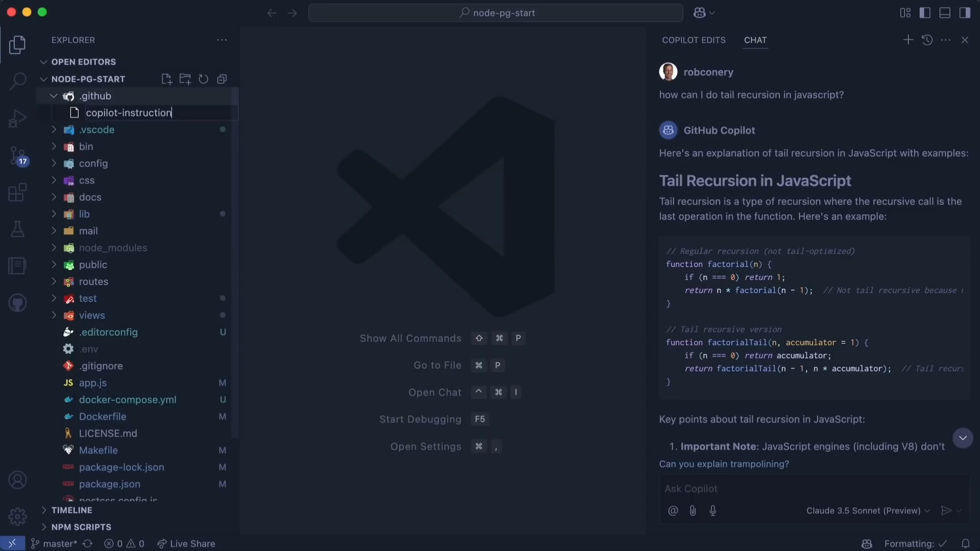The image size is (980, 551).
Task: Click suggested prompt about trampolining
Action: (x=724, y=464)
